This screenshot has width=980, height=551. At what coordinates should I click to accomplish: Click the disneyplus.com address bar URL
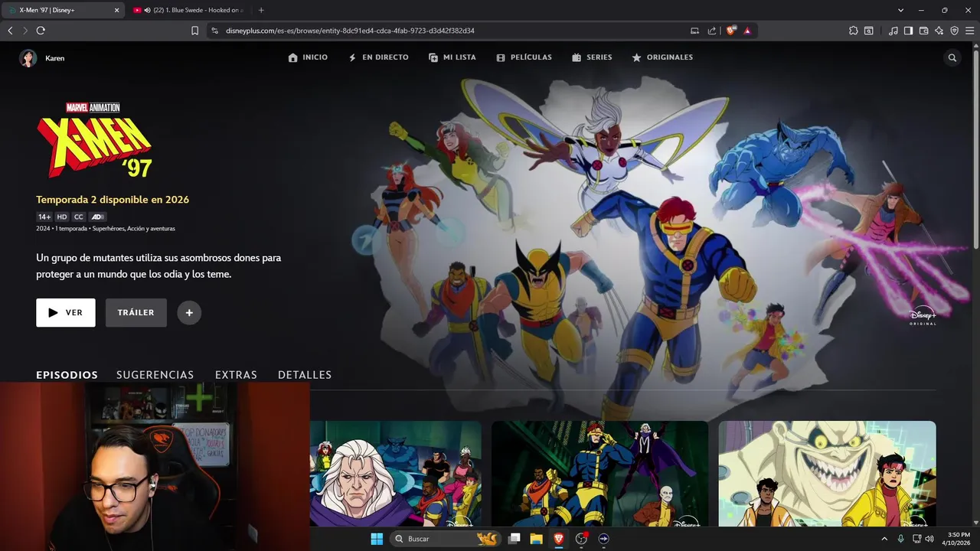(350, 31)
